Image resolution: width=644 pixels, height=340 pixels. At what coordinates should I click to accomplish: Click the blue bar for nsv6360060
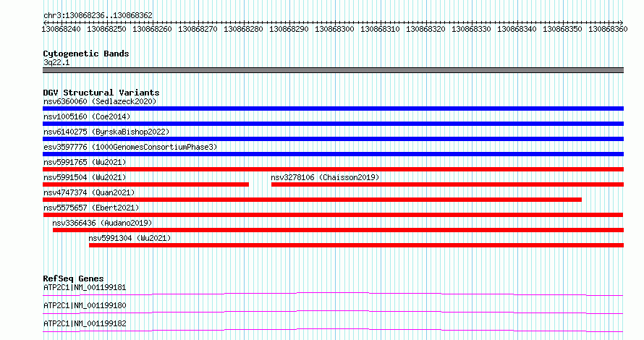click(x=333, y=109)
